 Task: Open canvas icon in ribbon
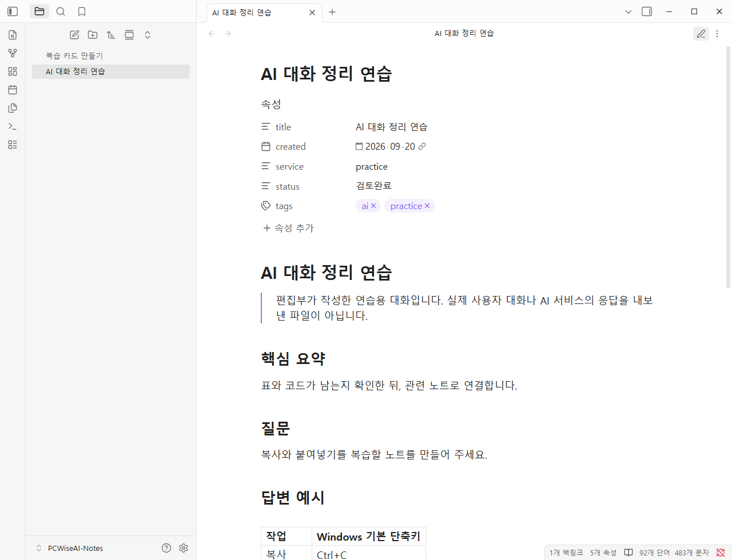13,71
